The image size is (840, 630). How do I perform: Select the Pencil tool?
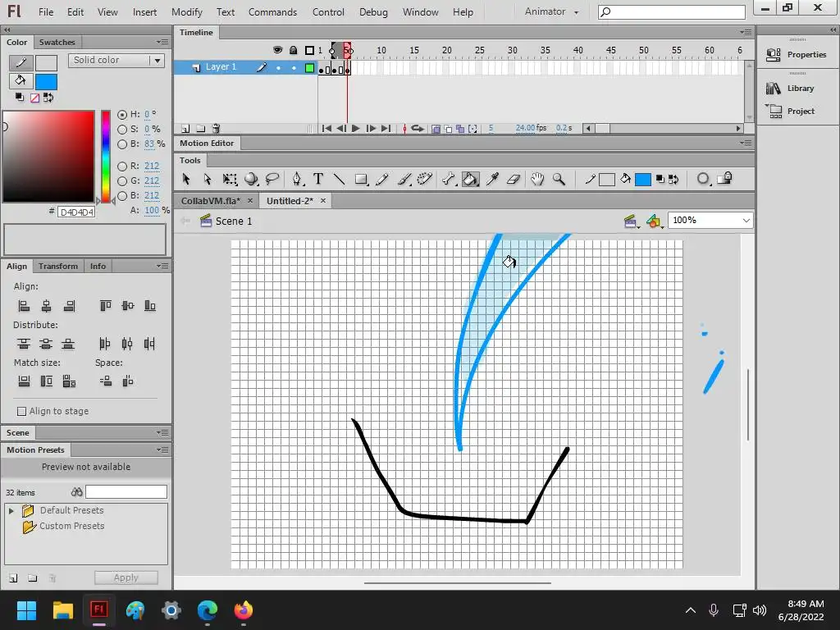(x=382, y=179)
